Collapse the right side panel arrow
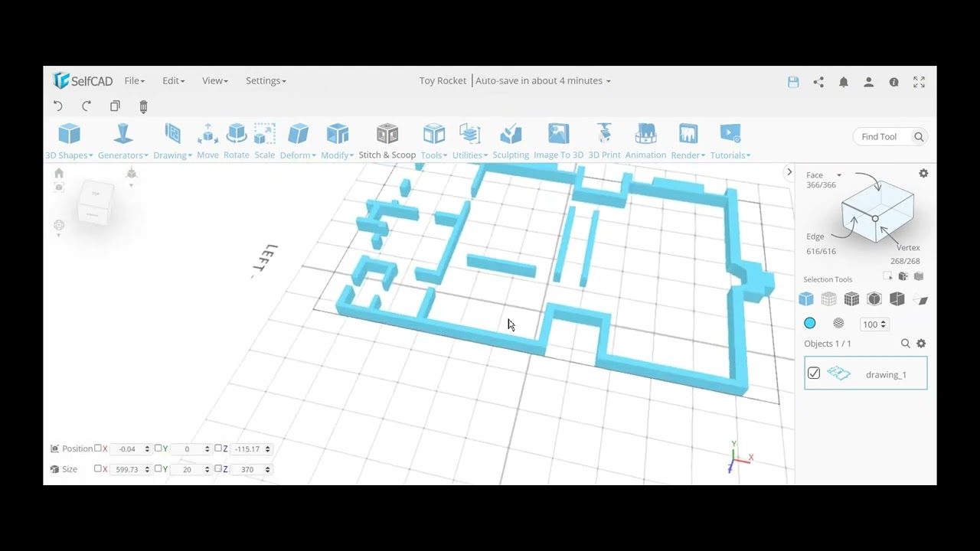 (x=789, y=172)
